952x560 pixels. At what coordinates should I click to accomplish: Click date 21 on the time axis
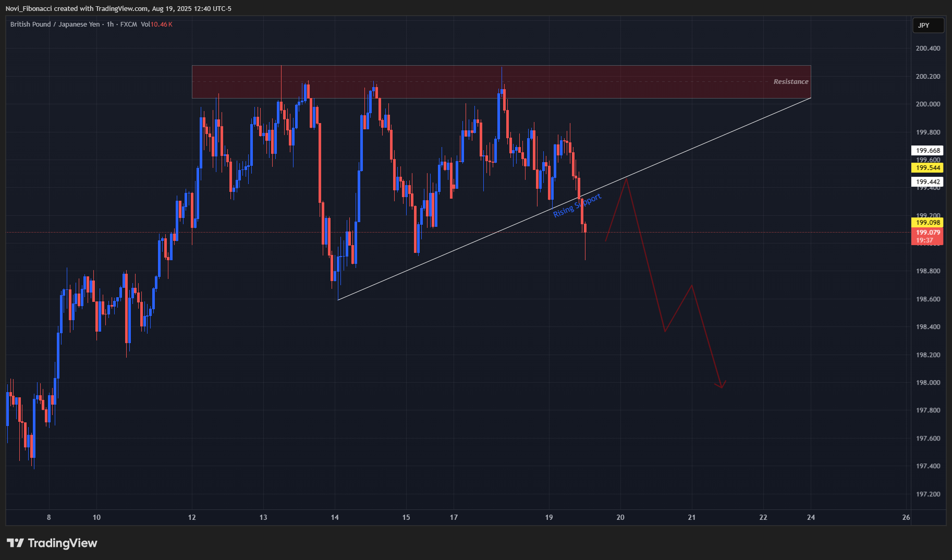click(692, 518)
